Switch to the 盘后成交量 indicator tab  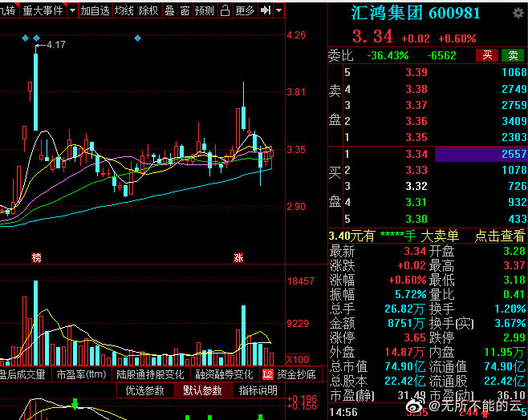click(x=22, y=374)
